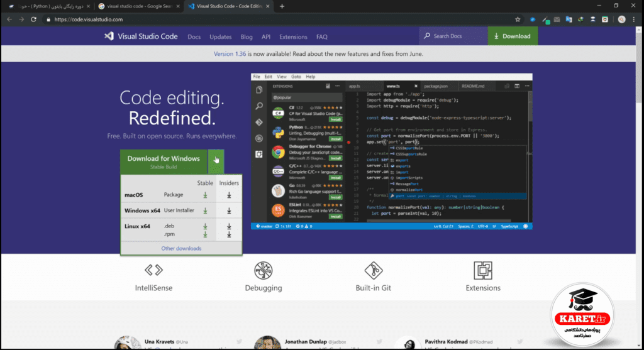This screenshot has height=350, width=644.
Task: Download Linux x64 Insiders .deb
Action: pyautogui.click(x=229, y=226)
